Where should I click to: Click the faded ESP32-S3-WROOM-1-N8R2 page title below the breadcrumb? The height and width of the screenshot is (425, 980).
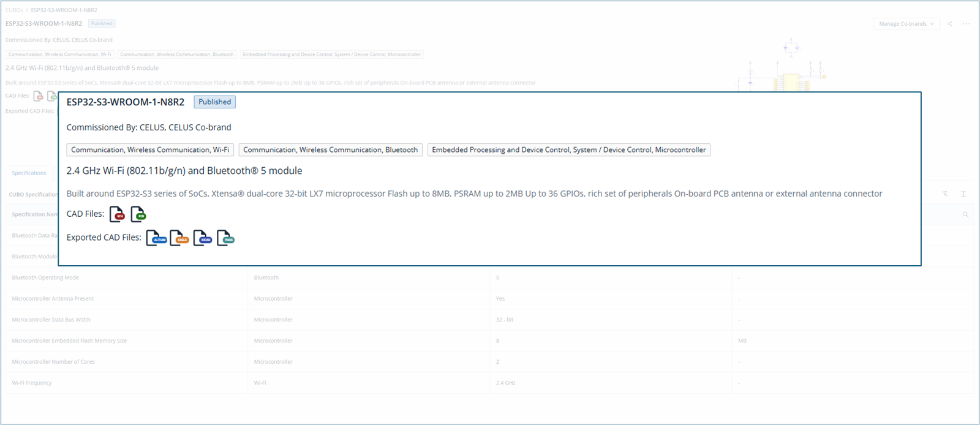click(x=43, y=23)
